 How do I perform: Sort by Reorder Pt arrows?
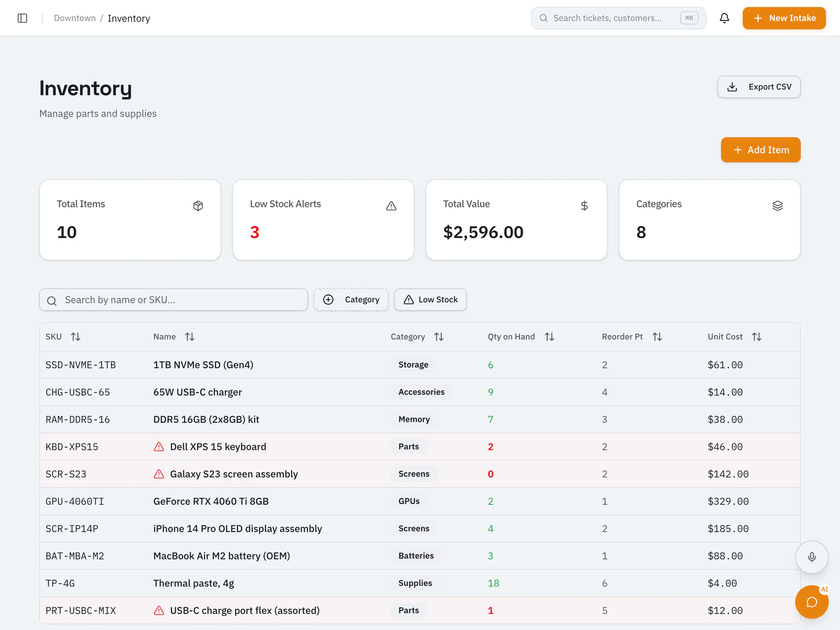pos(657,336)
